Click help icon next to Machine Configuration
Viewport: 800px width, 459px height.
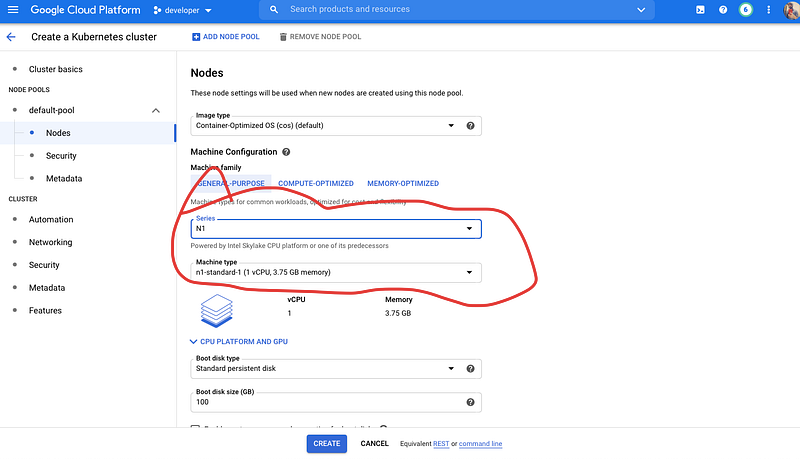286,152
